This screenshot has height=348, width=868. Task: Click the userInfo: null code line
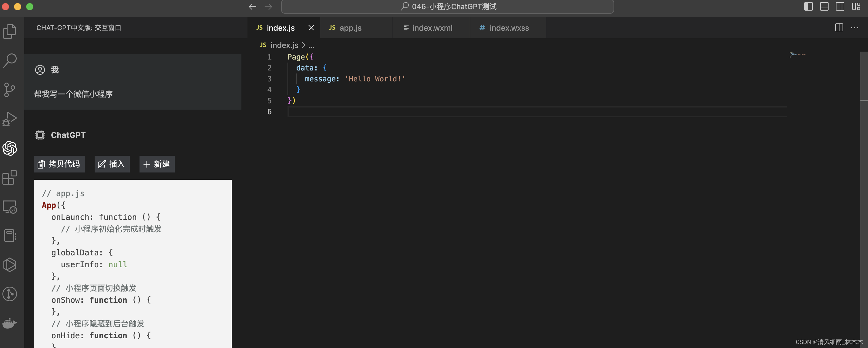pos(94,264)
